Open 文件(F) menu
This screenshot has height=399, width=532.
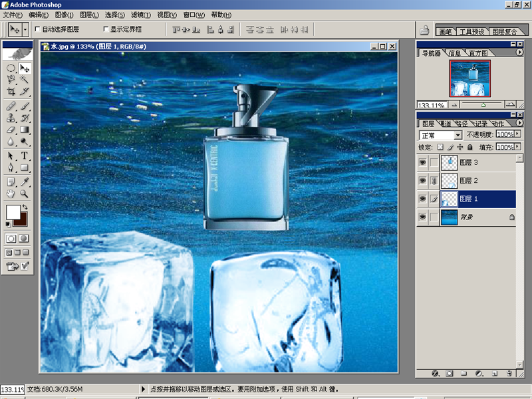[13, 15]
